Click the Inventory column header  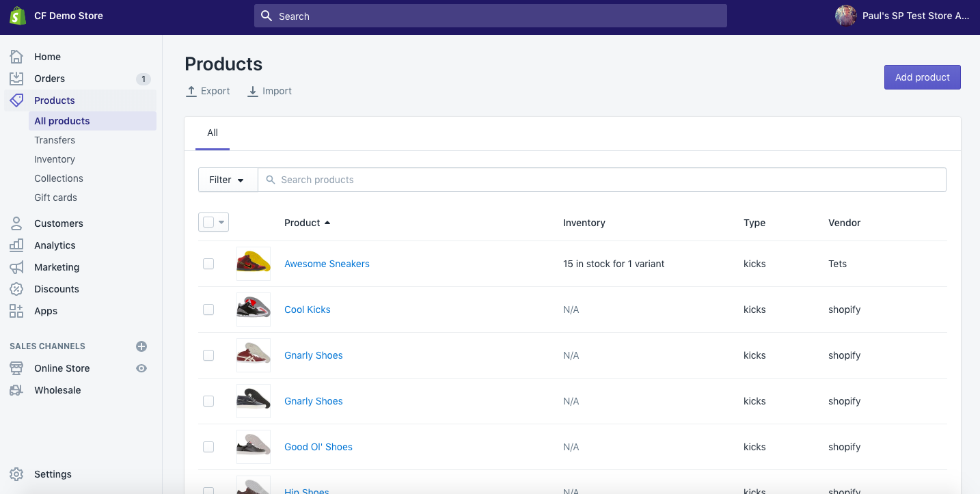pyautogui.click(x=584, y=223)
